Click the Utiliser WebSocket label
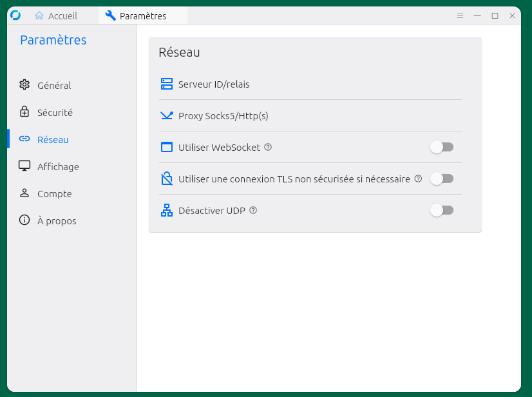Viewport: 532px width, 397px height. pyautogui.click(x=219, y=148)
